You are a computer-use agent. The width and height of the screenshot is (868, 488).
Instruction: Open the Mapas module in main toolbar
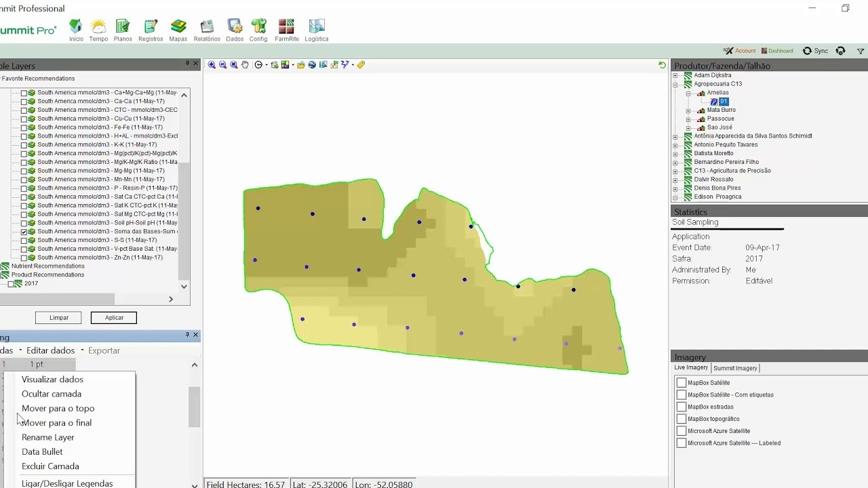pos(178,30)
